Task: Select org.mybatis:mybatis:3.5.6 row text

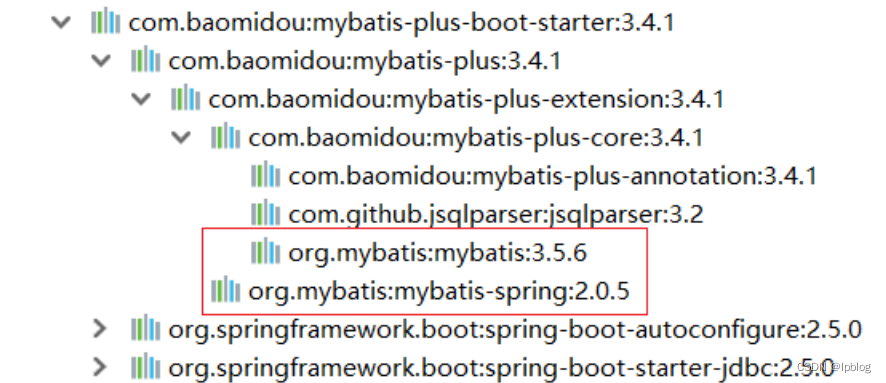Action: [438, 253]
